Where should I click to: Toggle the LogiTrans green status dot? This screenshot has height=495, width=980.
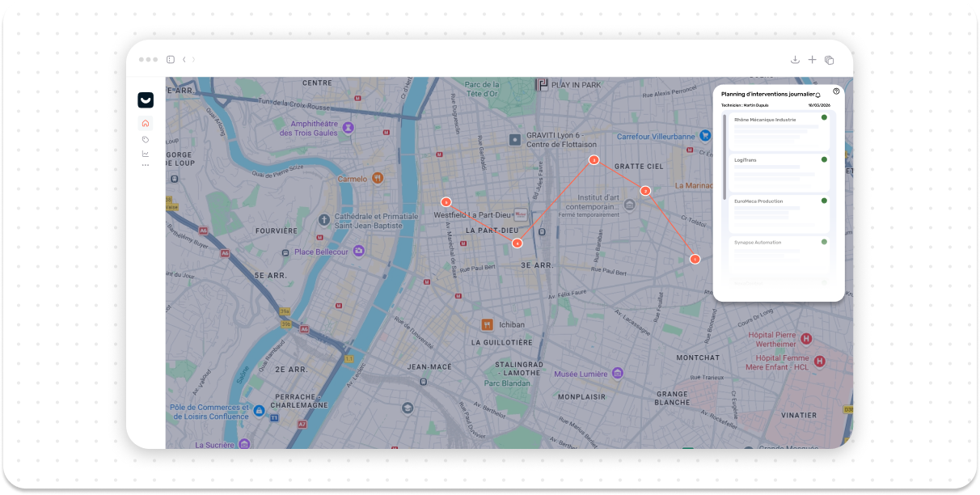[824, 159]
